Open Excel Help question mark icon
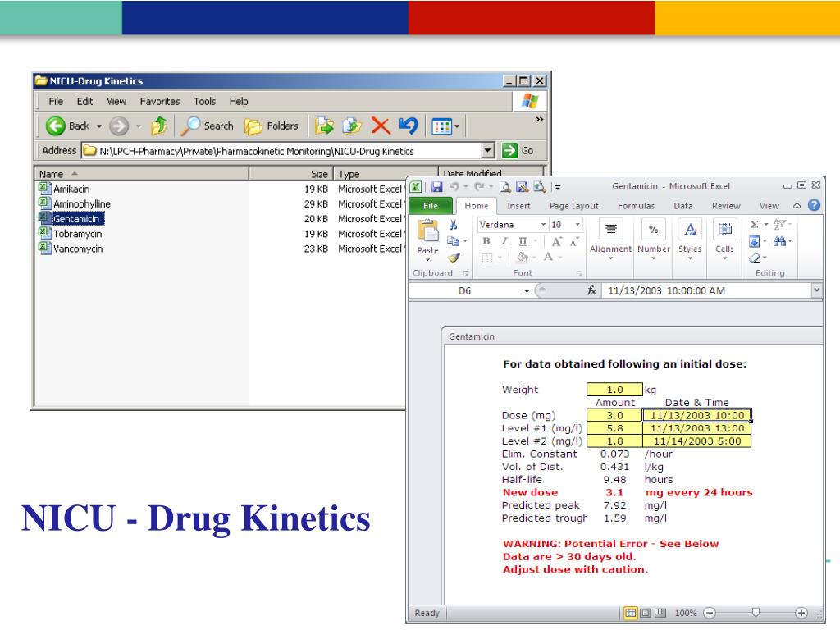Screen dimensions: 840x630 click(x=814, y=206)
